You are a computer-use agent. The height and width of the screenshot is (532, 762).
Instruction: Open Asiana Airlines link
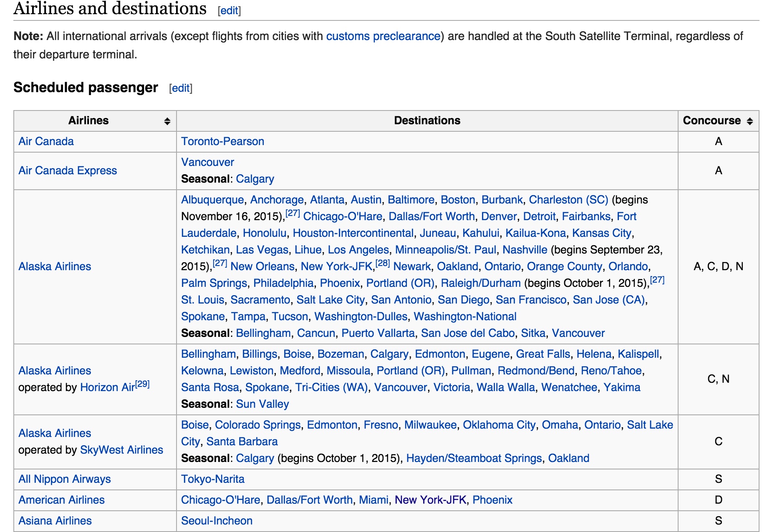[x=55, y=521]
